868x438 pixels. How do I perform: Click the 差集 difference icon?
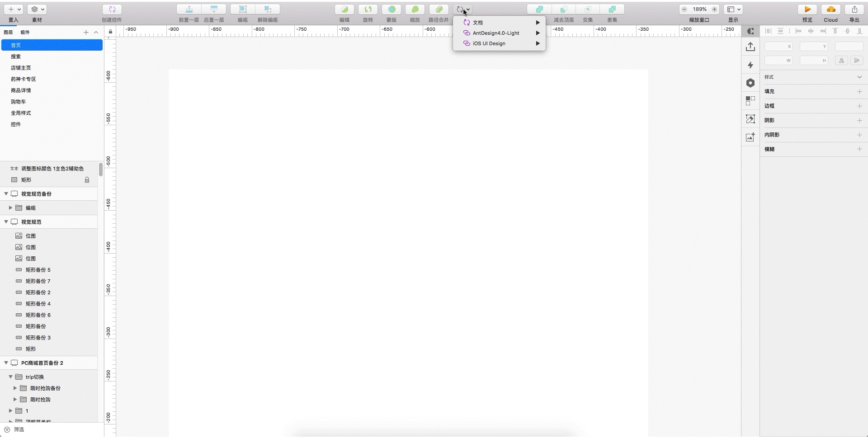pos(612,9)
